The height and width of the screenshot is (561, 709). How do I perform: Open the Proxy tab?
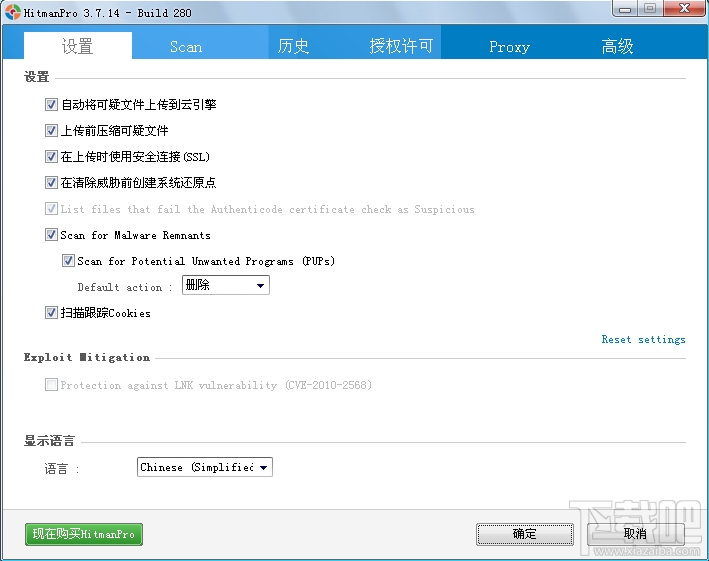pyautogui.click(x=509, y=47)
